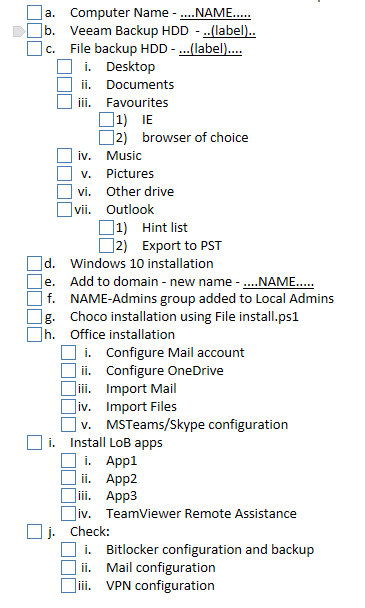Tick the File backup HDD checkbox
The width and height of the screenshot is (365, 608).
tap(35, 48)
